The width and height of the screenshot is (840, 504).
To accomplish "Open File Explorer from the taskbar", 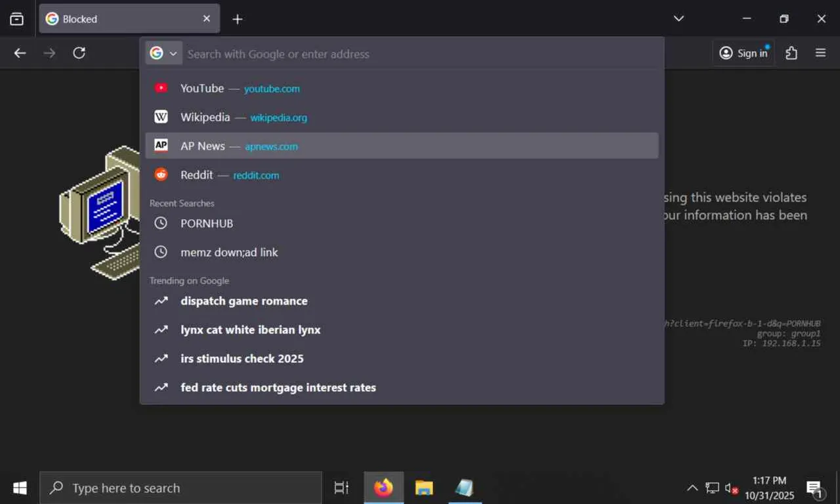I will [x=424, y=488].
